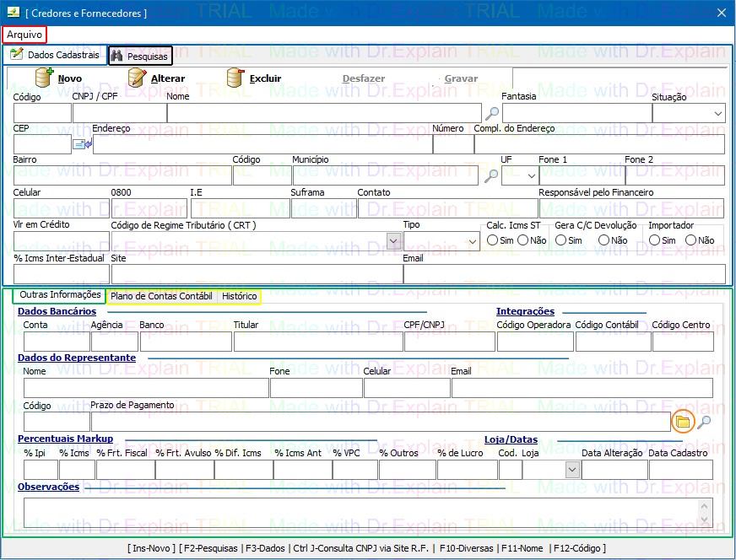Select Sim for Calc. Icms ST
Viewport: 736px width, 560px height.
[x=493, y=240]
